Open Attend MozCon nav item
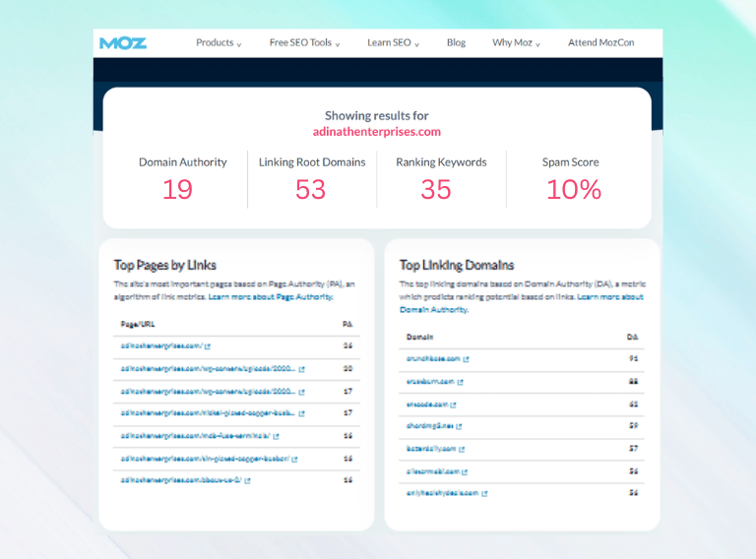This screenshot has width=756, height=559. pyautogui.click(x=600, y=42)
